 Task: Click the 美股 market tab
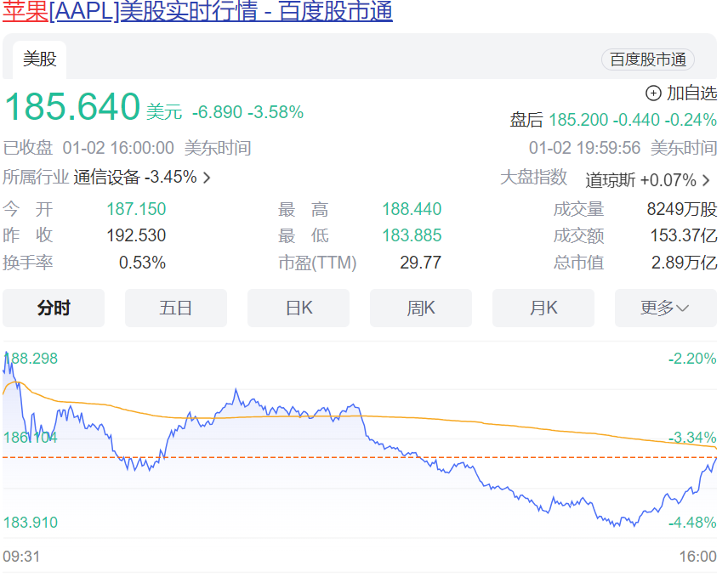[37, 59]
